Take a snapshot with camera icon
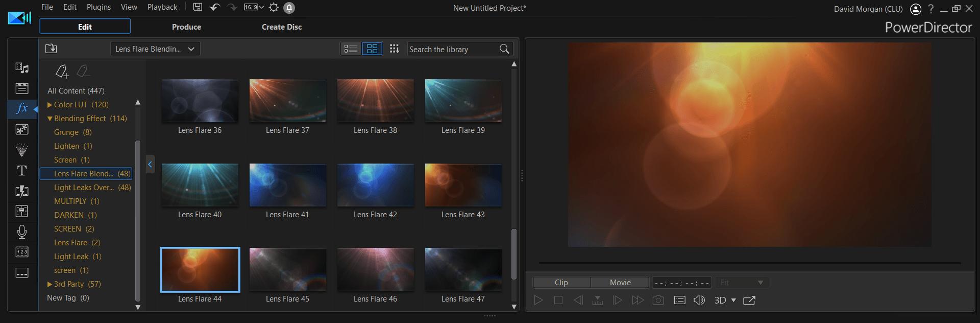 point(658,300)
